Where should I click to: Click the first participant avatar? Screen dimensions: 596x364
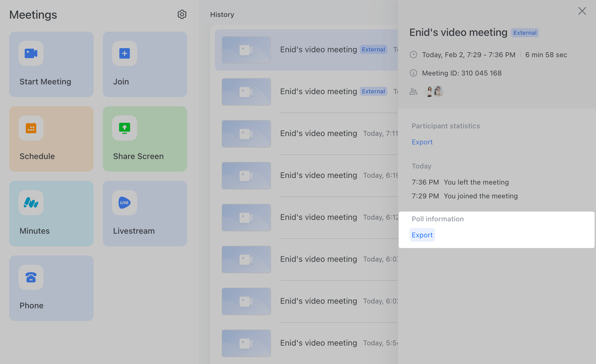(x=429, y=91)
